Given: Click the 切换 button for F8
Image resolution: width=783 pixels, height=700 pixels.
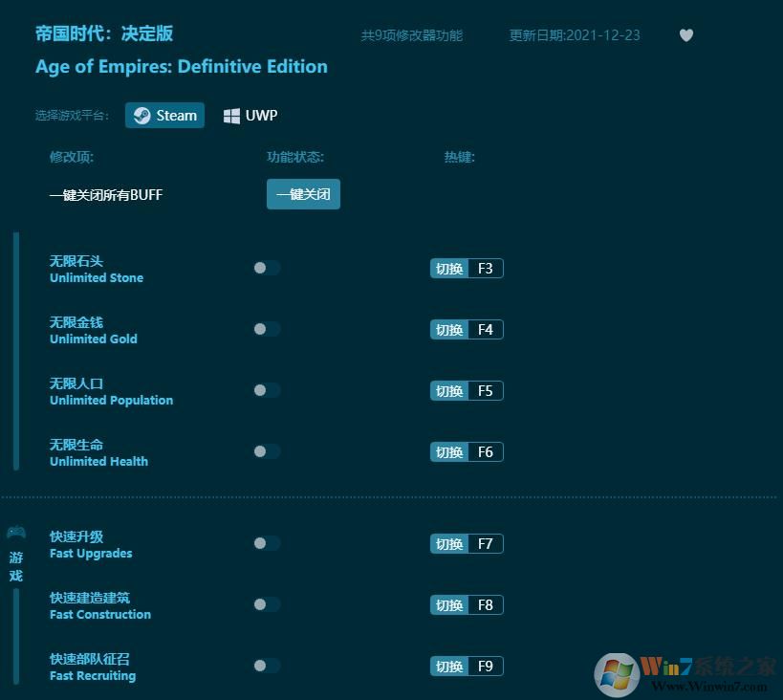Looking at the screenshot, I should (x=449, y=605).
